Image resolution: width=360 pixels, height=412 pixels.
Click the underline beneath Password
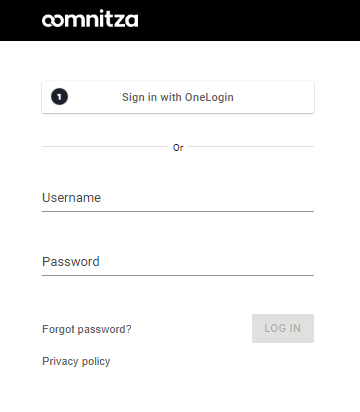tap(178, 275)
